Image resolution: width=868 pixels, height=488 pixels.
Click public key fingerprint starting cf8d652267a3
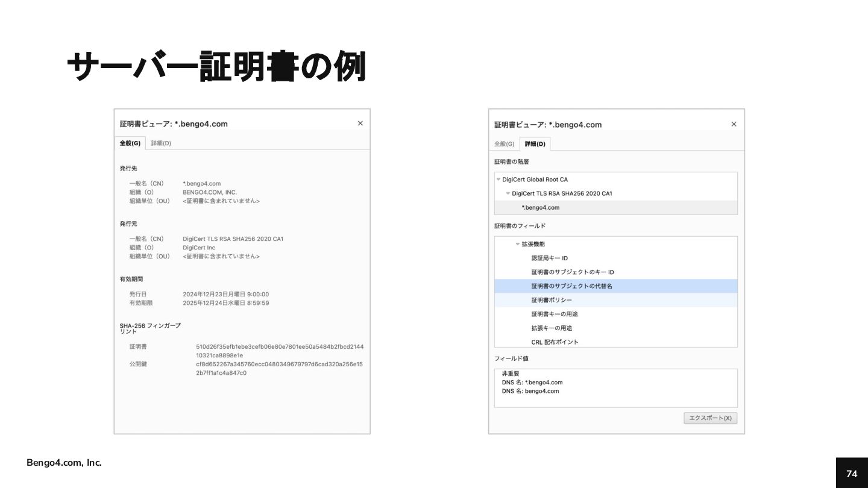[280, 368]
